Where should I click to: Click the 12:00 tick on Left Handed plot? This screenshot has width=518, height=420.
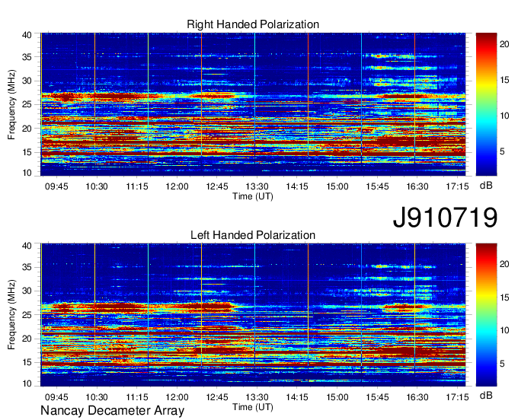177,397
